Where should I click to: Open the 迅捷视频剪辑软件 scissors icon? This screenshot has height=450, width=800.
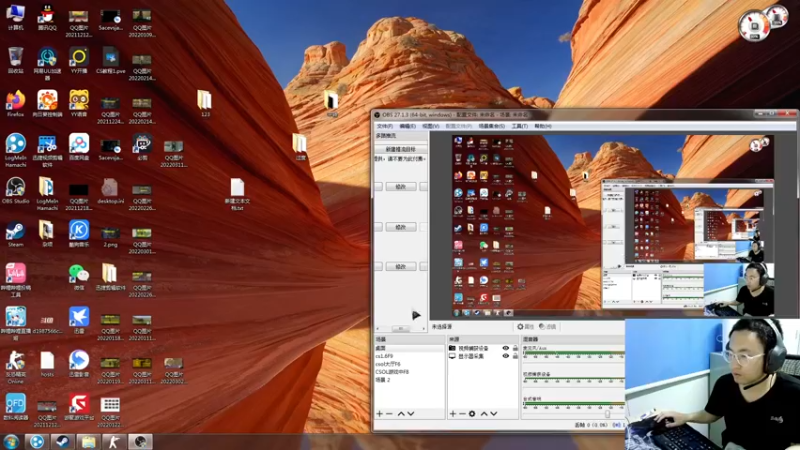[x=47, y=151]
